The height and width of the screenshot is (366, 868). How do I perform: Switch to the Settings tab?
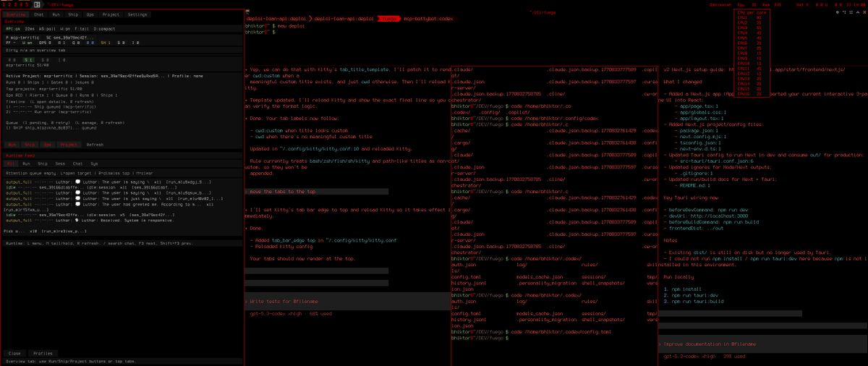137,14
